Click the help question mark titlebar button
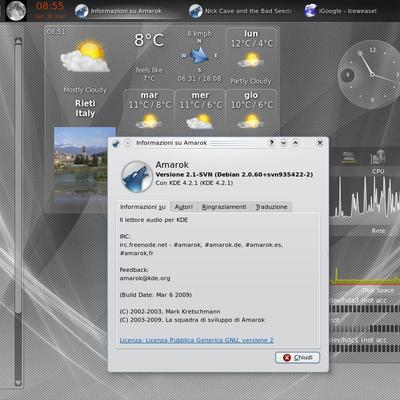 click(x=272, y=143)
